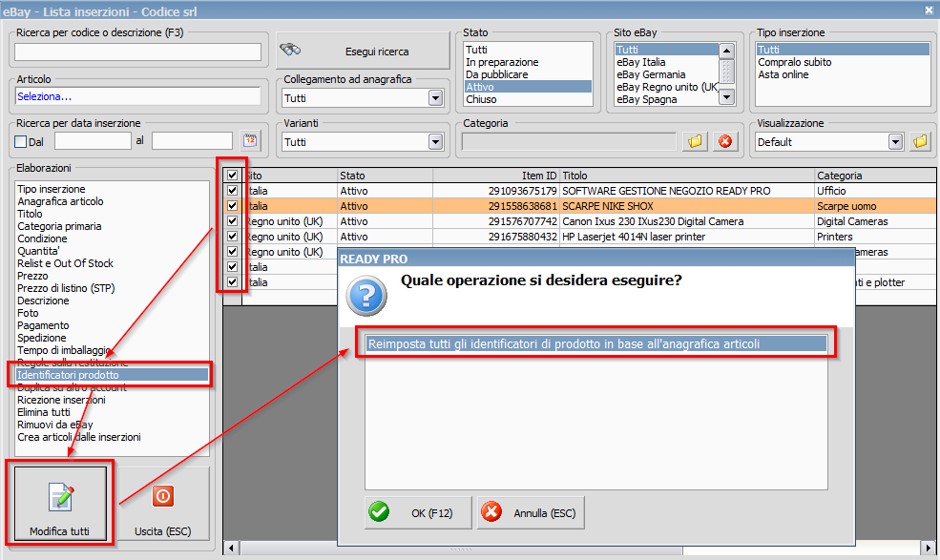Uncheck the HP Laserjet 4014N row checkbox
The width and height of the screenshot is (940, 560).
[233, 237]
